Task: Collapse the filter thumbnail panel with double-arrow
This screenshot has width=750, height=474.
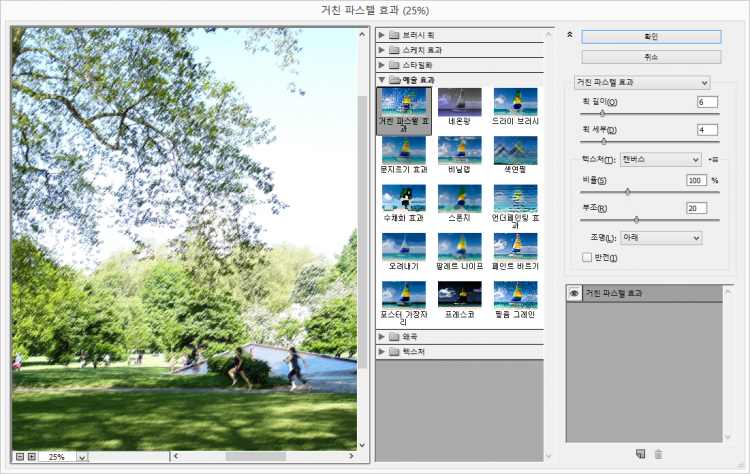Action: tap(569, 34)
